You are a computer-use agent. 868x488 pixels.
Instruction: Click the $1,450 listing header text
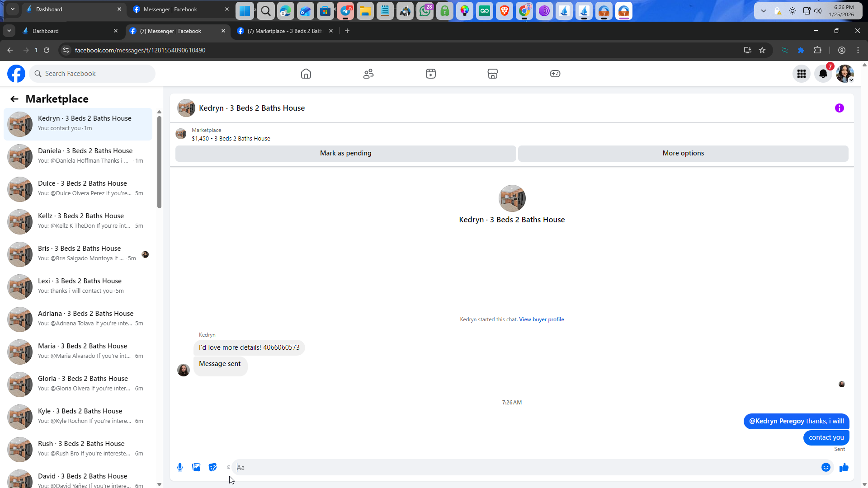click(x=231, y=139)
